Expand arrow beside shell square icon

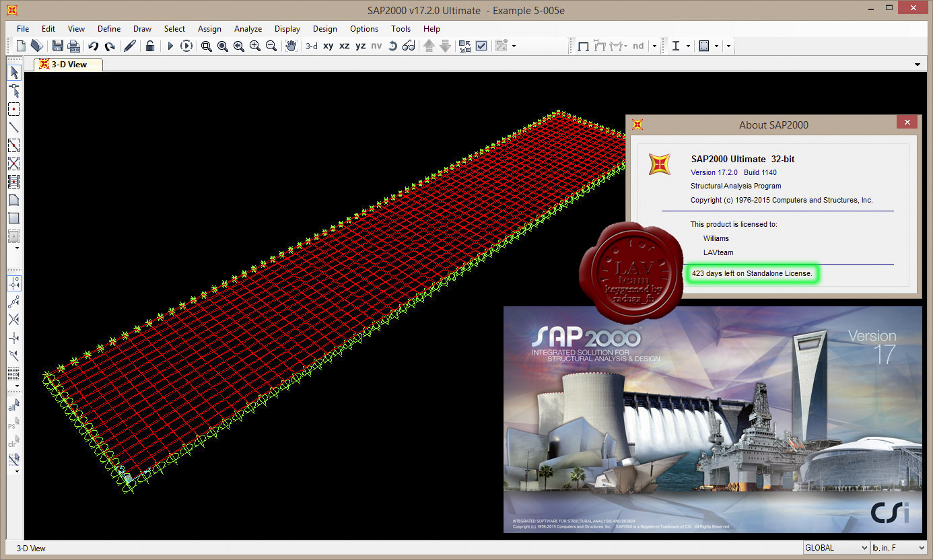[716, 46]
